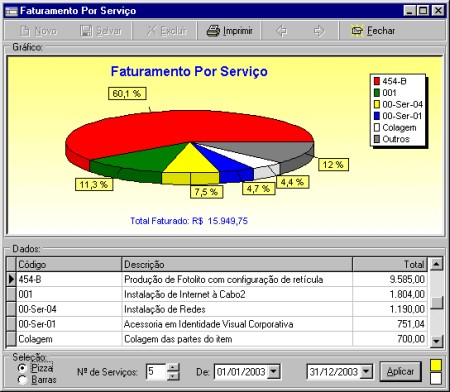This screenshot has width=450, height=392.
Task: Select Colagem code cell in grid
Action: 69,339
